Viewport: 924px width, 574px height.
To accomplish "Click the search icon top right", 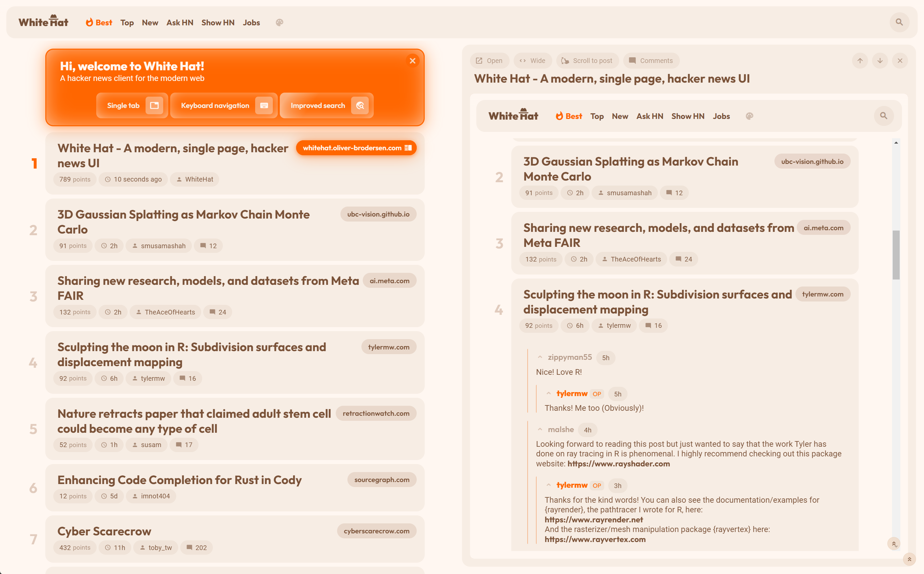I will point(900,22).
